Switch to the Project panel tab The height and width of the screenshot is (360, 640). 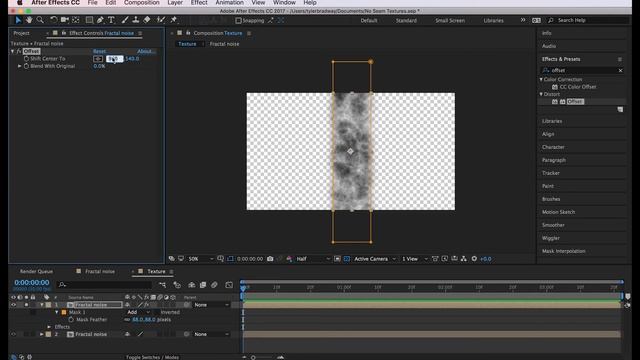(22, 33)
